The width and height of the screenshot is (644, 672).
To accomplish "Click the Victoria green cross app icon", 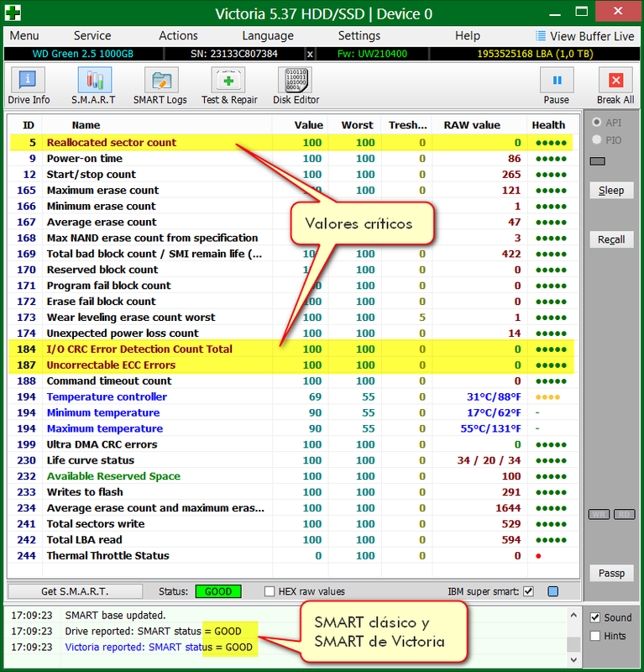I will click(x=13, y=13).
